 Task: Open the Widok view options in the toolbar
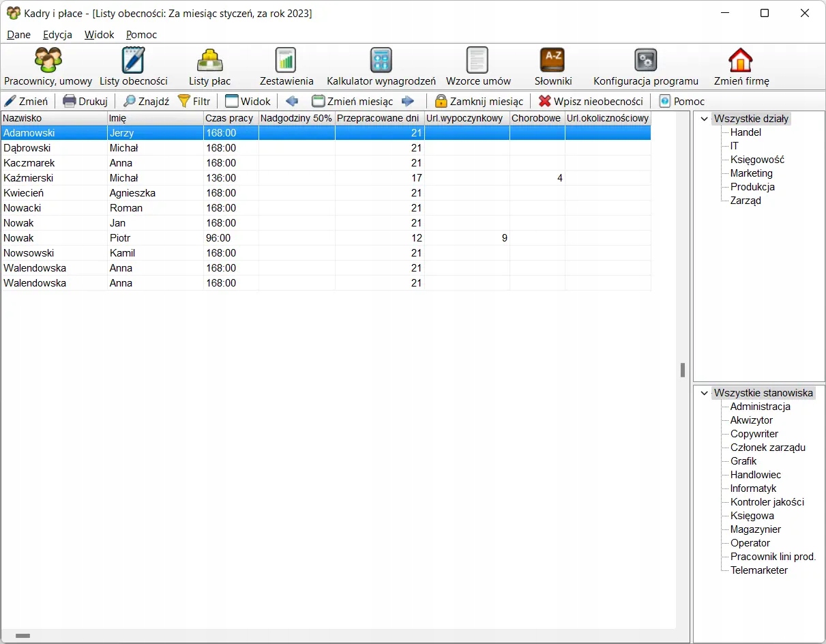pyautogui.click(x=248, y=102)
